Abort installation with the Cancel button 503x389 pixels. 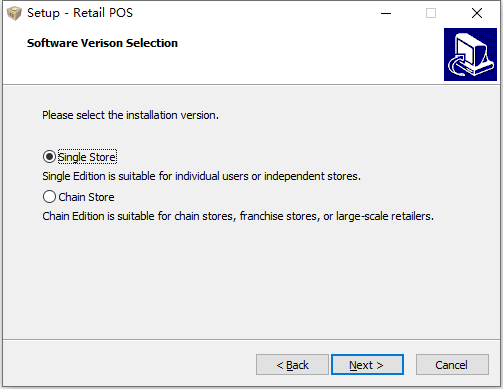click(x=452, y=365)
